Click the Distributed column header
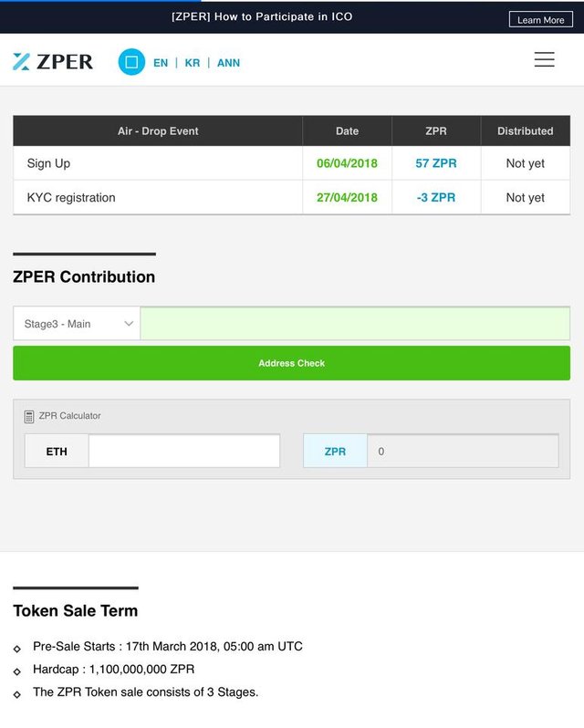The height and width of the screenshot is (728, 584). tap(525, 131)
